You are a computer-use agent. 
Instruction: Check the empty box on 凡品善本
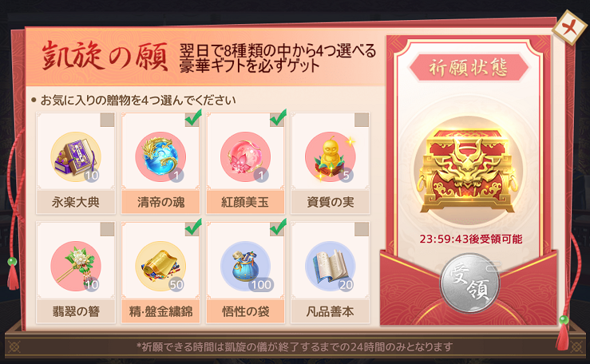[x=362, y=229]
